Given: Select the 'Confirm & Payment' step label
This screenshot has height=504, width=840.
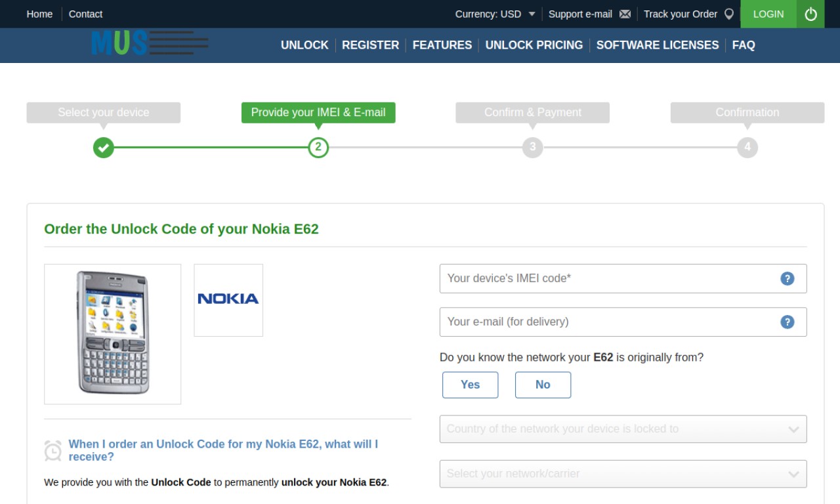Looking at the screenshot, I should point(533,112).
